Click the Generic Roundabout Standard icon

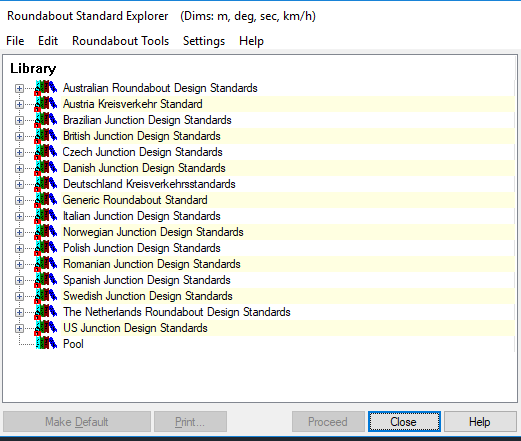(x=46, y=200)
